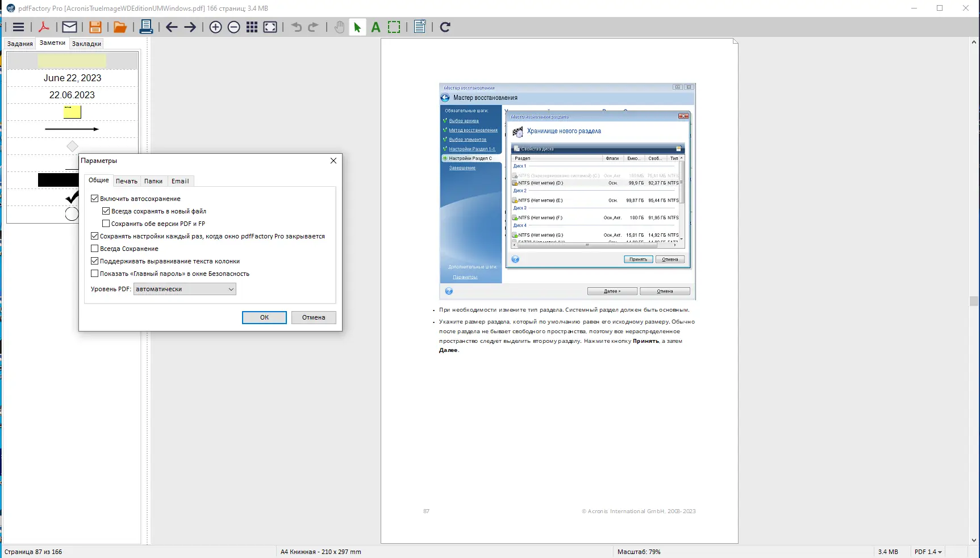Screen dimensions: 980x558
Task: Go to the previous page arrow
Action: (x=172, y=27)
